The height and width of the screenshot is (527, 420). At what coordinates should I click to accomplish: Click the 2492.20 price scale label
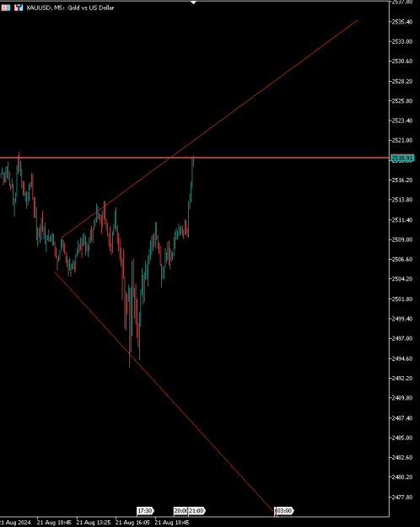click(x=402, y=378)
